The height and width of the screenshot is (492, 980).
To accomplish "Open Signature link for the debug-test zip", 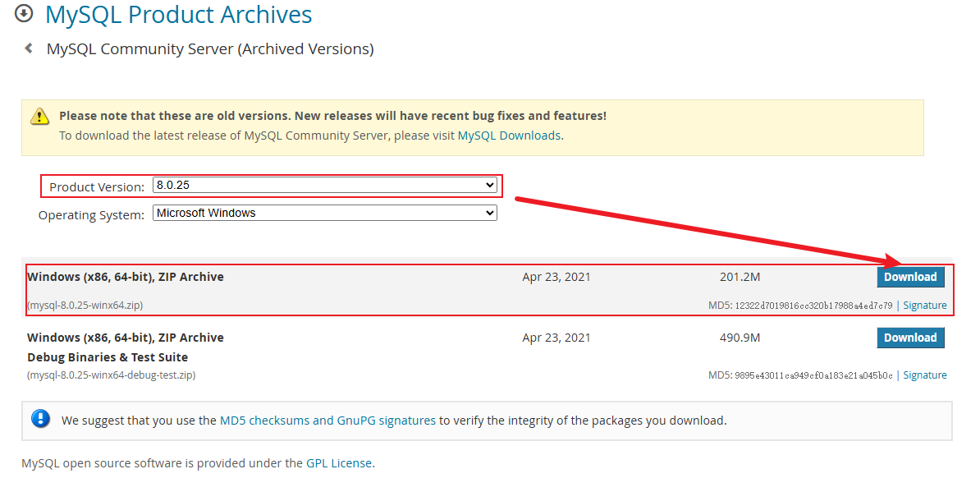I will coord(924,375).
